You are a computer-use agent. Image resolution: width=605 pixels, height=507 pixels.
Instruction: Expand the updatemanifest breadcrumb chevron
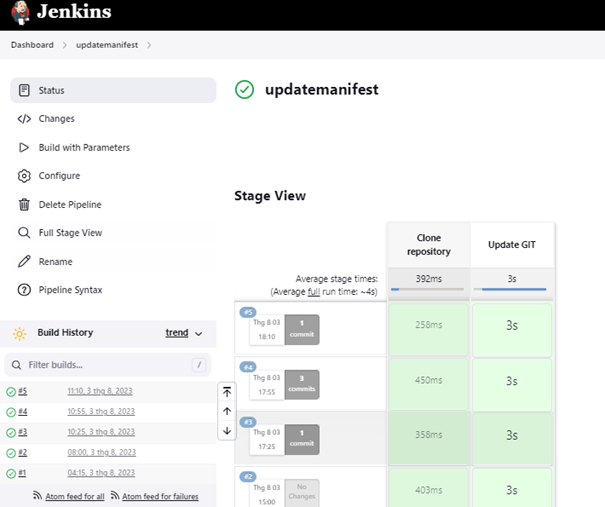[149, 45]
